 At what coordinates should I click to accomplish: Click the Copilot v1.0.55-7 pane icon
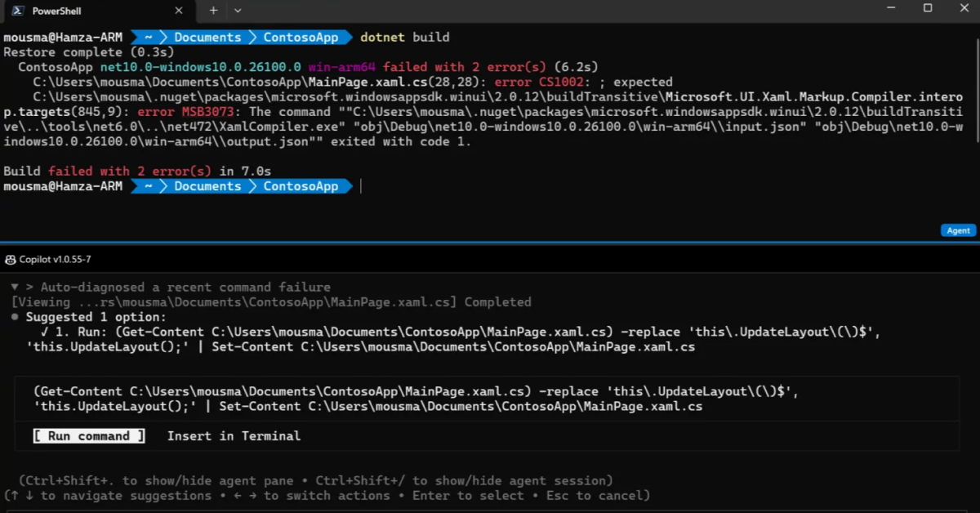(10, 260)
